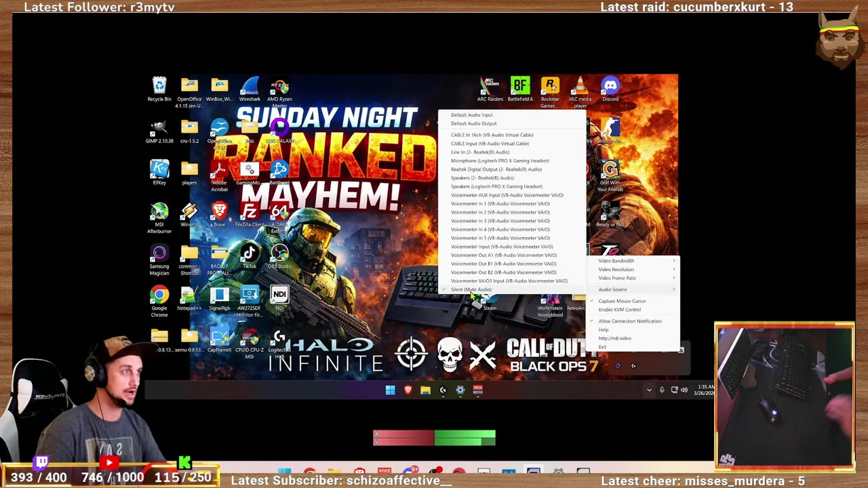Open ARC Raiders game shortcut
This screenshot has height=488, width=868.
tap(490, 89)
